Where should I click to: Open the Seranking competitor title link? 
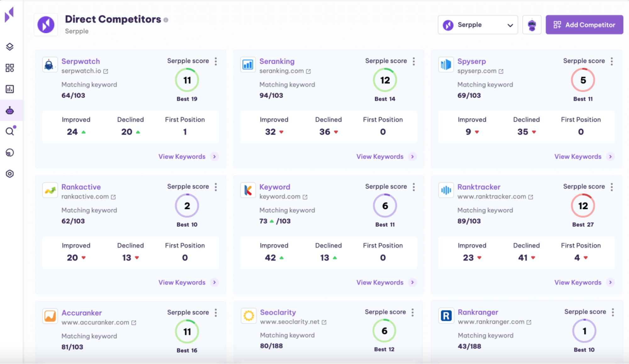(x=277, y=61)
